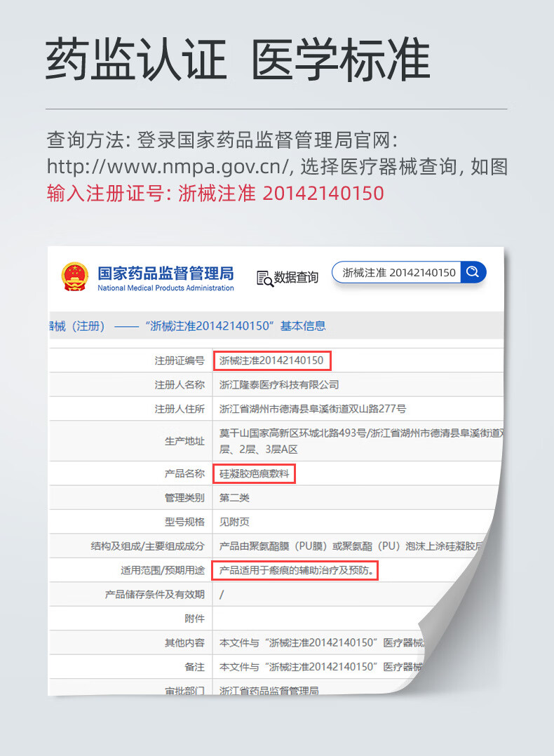The image size is (554, 756).
Task: Select the text 产品适用于瘢痕的辅助治疗及预防
Action: [297, 570]
